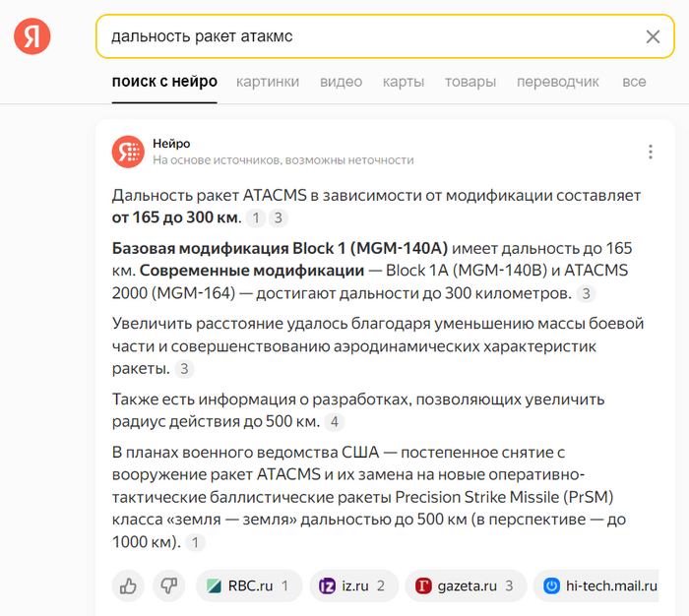Click the search input field
Viewport: 689px width, 616px height.
tap(364, 37)
